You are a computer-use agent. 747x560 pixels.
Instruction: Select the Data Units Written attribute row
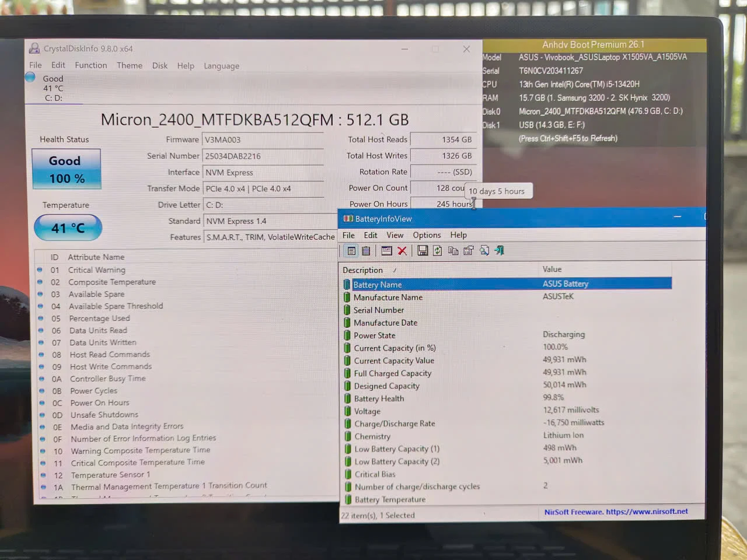click(187, 343)
